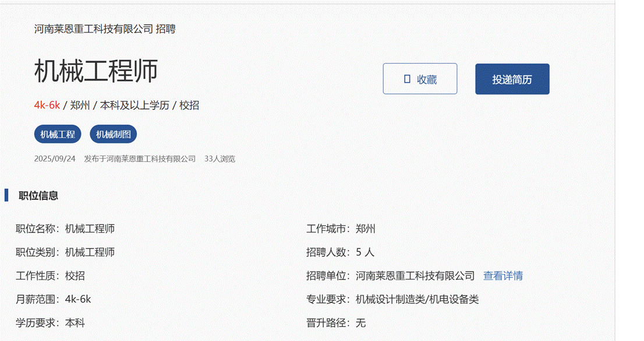Click the 职位名称：机械工程师 row
The height and width of the screenshot is (341, 644).
[x=65, y=228]
